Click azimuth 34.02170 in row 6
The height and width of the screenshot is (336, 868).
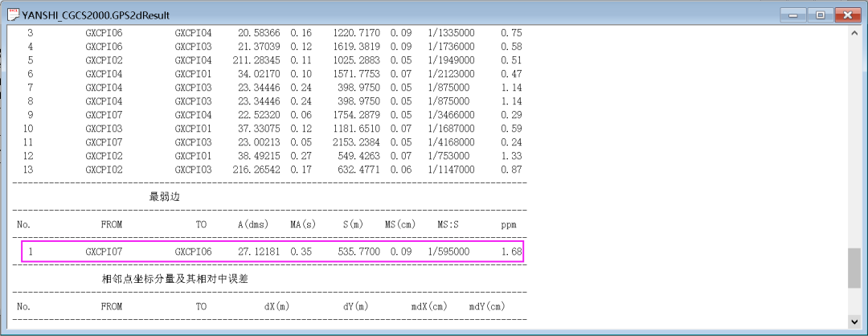259,74
